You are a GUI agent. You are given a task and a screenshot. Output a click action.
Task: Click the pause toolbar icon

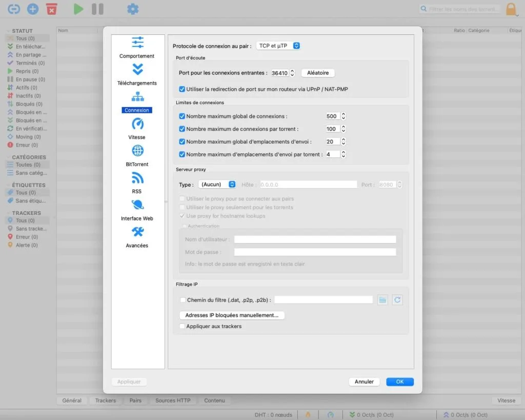click(x=97, y=9)
